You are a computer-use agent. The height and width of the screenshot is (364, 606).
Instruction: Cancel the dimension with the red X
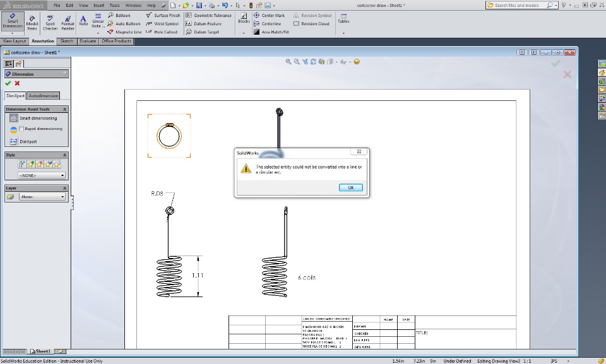click(17, 83)
